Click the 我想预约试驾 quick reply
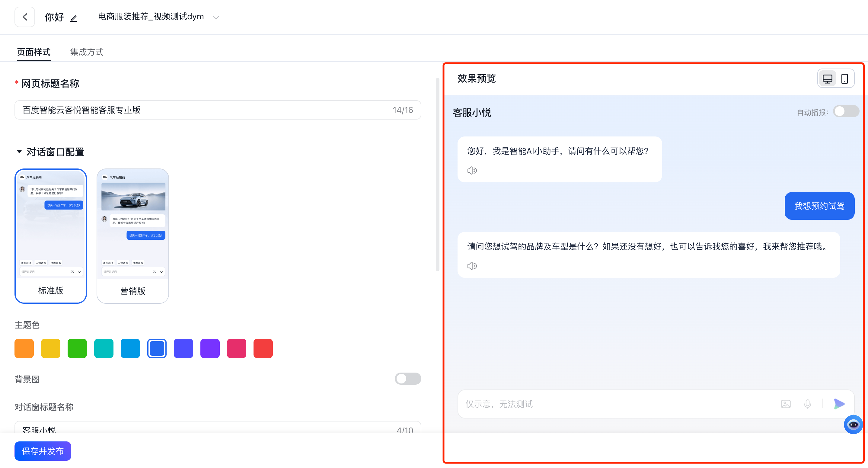Image resolution: width=868 pixels, height=468 pixels. pos(819,206)
